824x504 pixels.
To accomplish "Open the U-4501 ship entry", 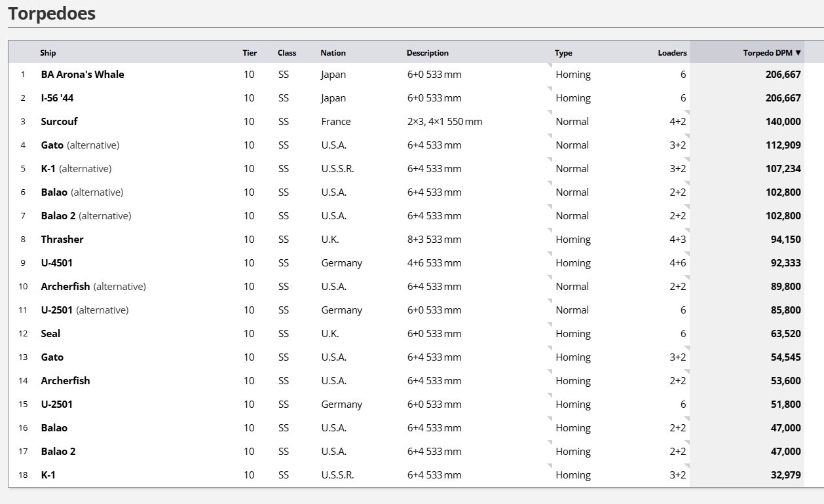I will coord(57,263).
